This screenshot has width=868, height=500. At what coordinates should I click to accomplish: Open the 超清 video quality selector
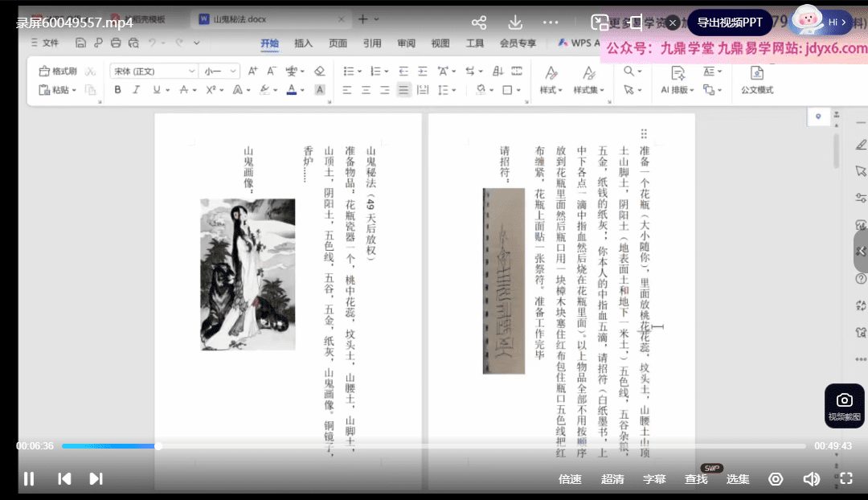click(x=612, y=479)
